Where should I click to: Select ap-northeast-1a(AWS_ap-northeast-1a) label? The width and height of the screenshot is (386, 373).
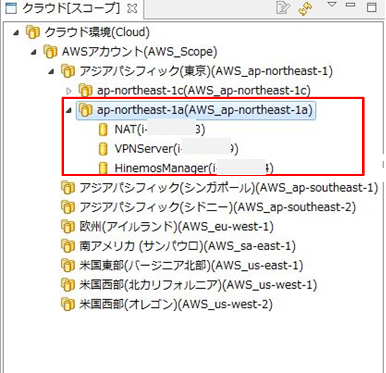pos(205,110)
